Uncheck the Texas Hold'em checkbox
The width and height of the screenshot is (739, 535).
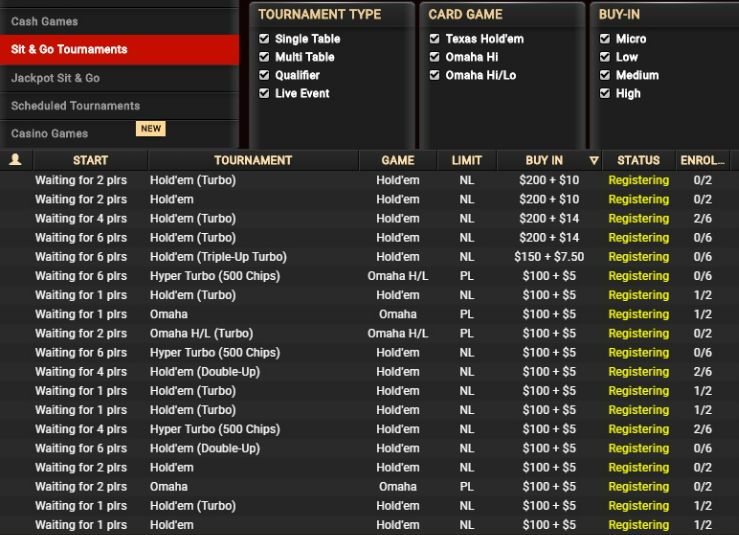coord(435,39)
